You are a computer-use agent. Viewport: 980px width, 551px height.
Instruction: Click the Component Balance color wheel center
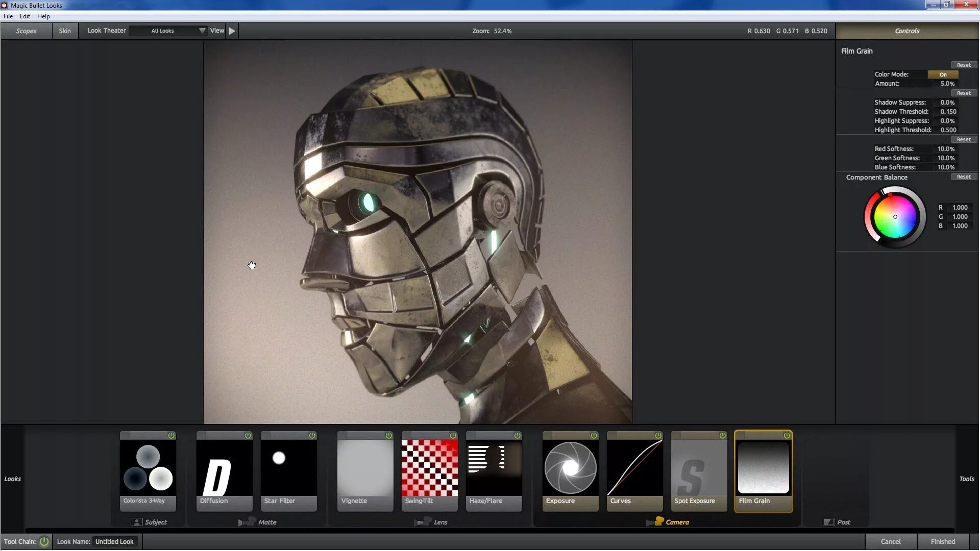(895, 217)
